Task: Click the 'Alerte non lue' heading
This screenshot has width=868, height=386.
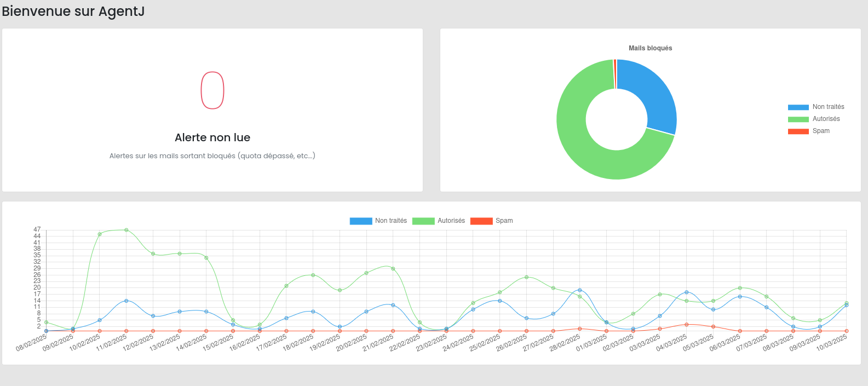Action: (212, 137)
